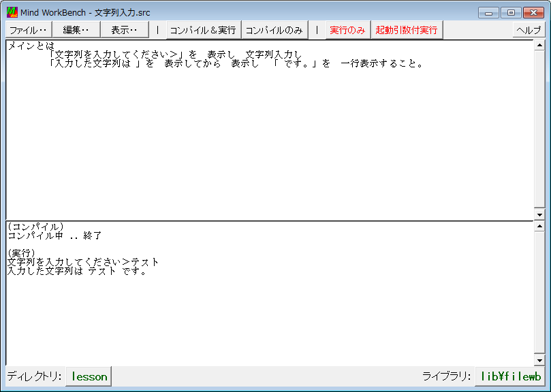Click コンパイル＆実行 button
Screen dimensions: 551x392
(204, 30)
